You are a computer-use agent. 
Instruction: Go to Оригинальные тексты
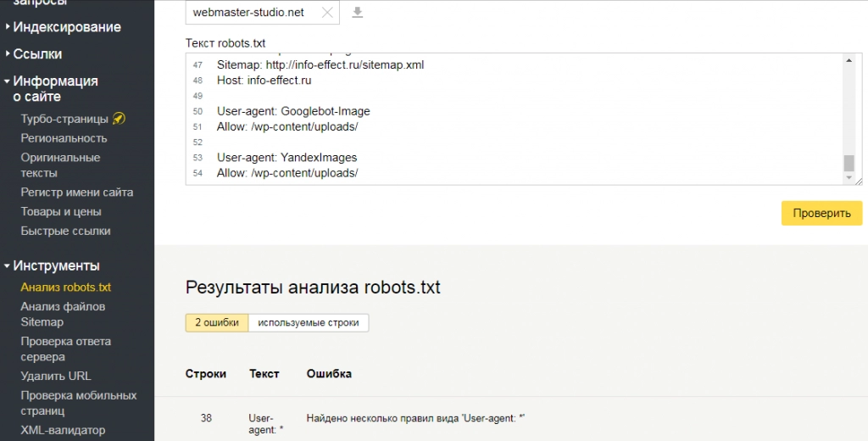point(60,165)
